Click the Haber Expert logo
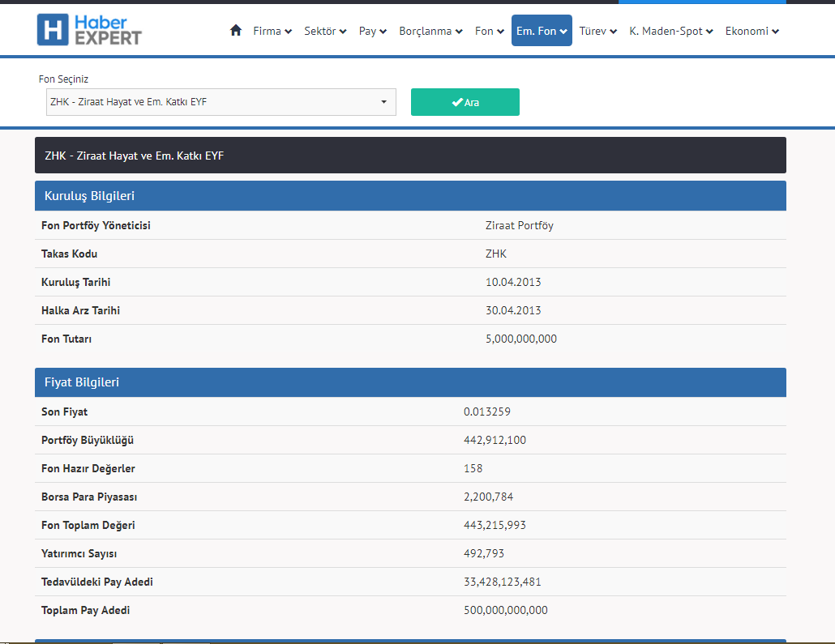Screen dimensions: 835x644 tap(89, 30)
